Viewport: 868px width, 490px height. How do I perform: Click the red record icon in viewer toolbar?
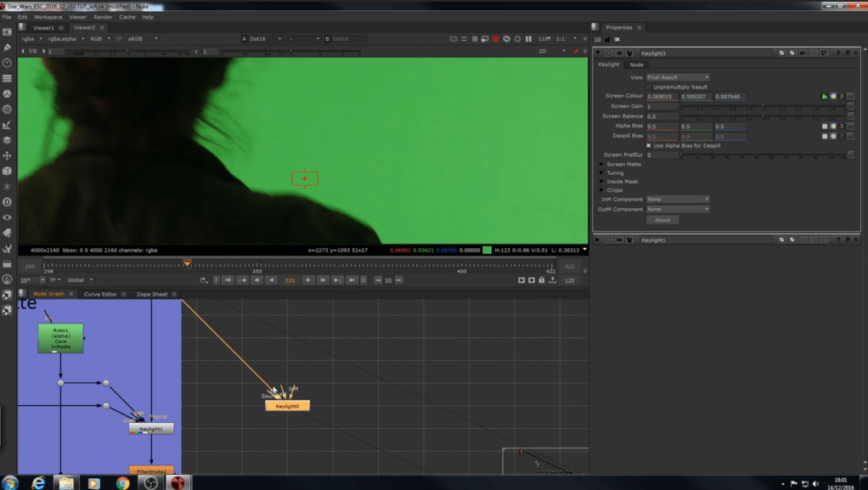(x=496, y=39)
